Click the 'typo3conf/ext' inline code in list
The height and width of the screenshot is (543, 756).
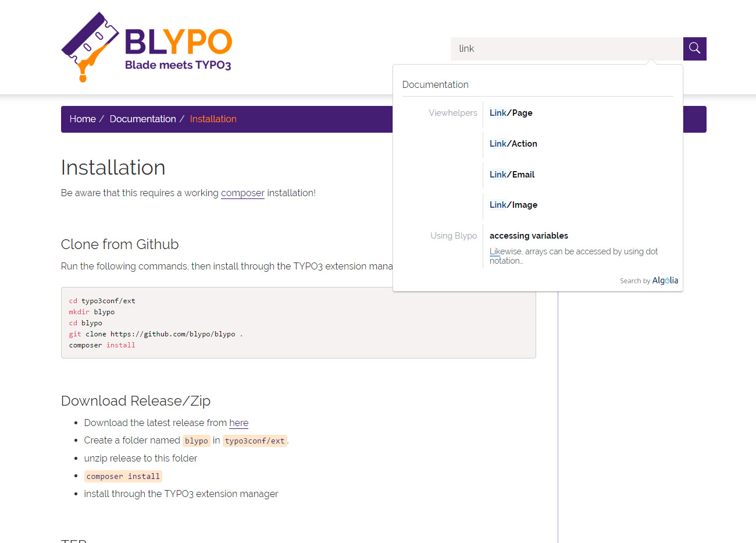click(255, 441)
